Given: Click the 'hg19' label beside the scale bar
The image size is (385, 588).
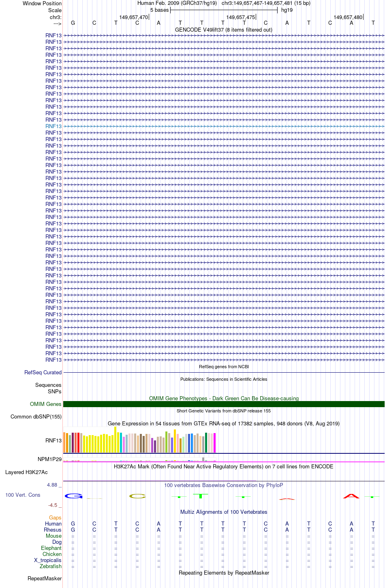Looking at the screenshot, I should click(287, 10).
